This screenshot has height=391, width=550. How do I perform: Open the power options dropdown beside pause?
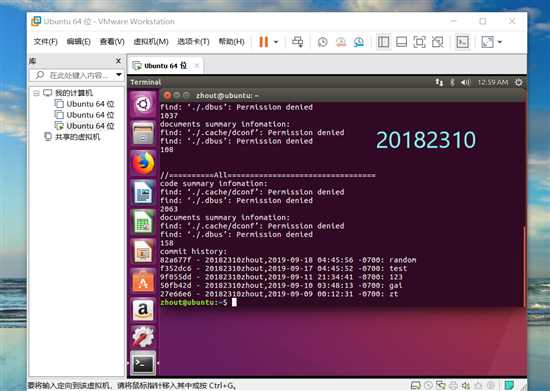[x=276, y=42]
